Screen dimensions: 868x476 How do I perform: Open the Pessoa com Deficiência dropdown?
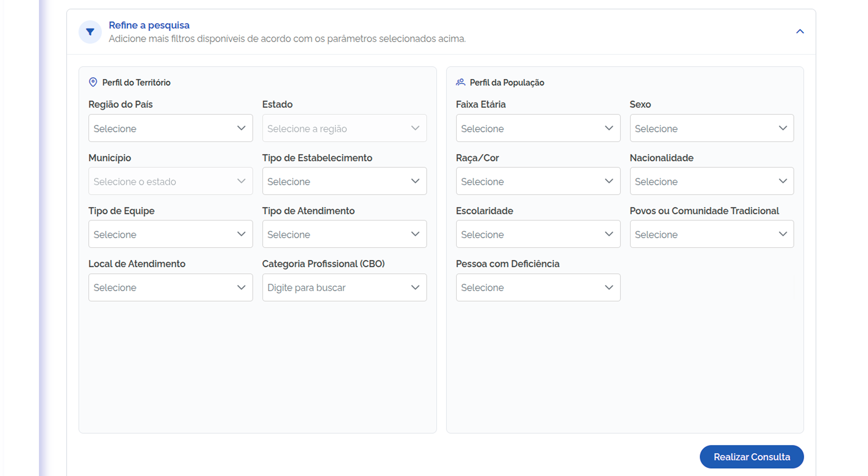pyautogui.click(x=538, y=287)
